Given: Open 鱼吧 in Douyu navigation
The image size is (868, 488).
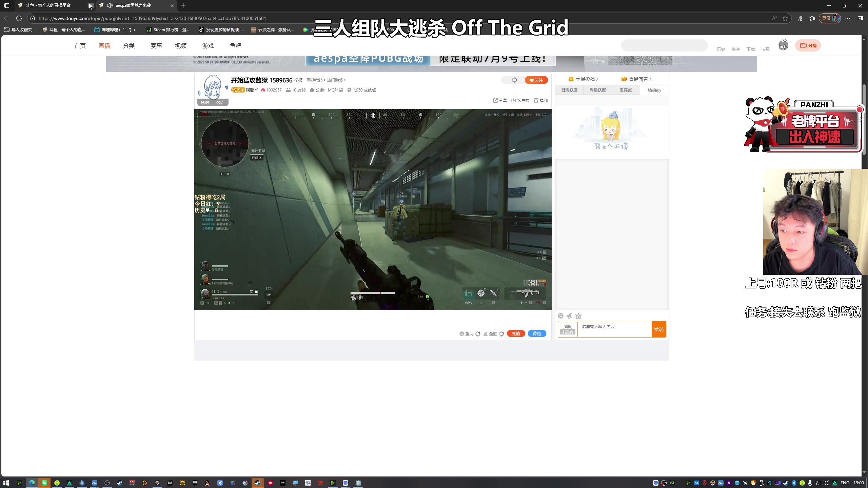Looking at the screenshot, I should click(236, 46).
